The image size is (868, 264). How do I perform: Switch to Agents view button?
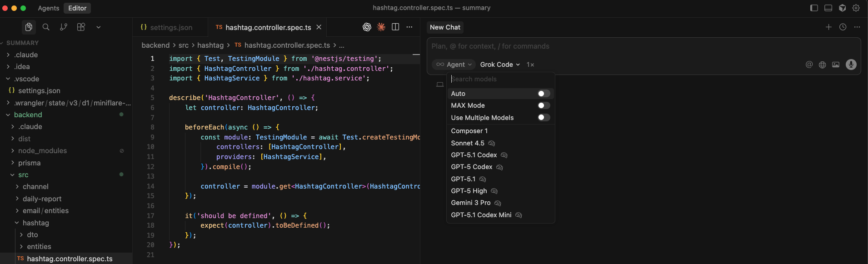(49, 8)
